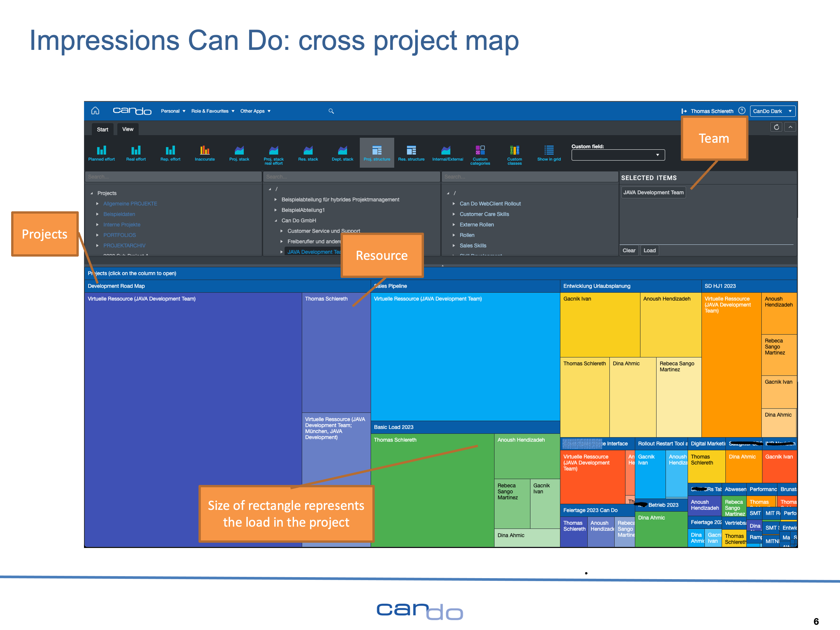Image resolution: width=840 pixels, height=630 pixels.
Task: Click the yellow Gacnik Ivan treemap tile
Action: (600, 325)
